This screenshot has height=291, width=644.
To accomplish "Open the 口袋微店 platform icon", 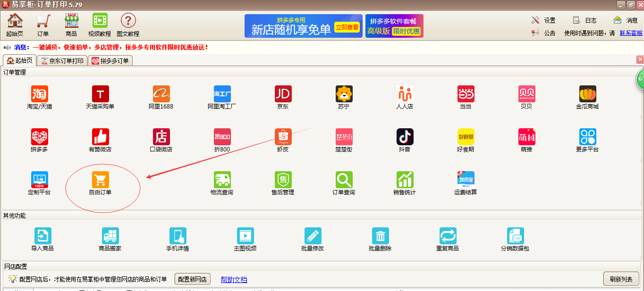I will tap(161, 137).
